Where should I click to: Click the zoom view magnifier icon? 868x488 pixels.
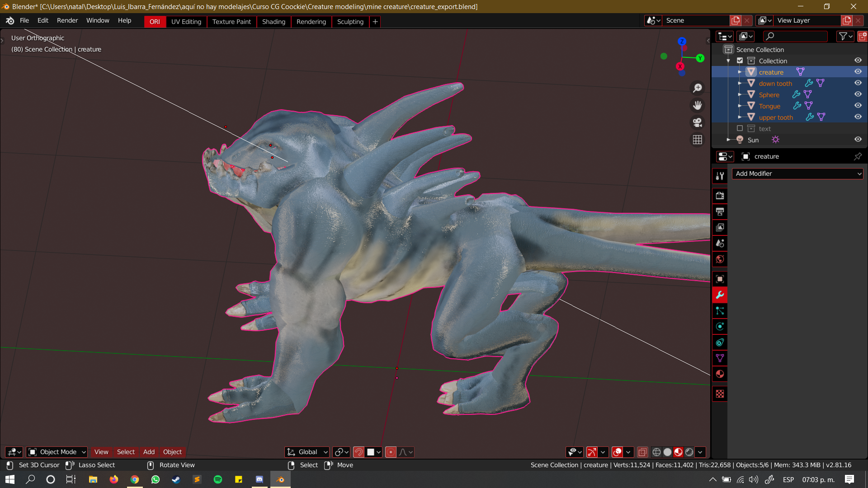[698, 88]
